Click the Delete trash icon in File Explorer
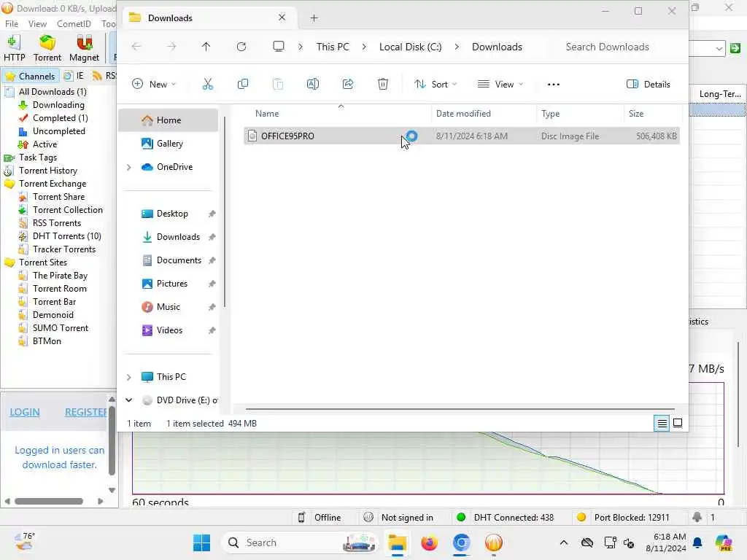 click(383, 85)
